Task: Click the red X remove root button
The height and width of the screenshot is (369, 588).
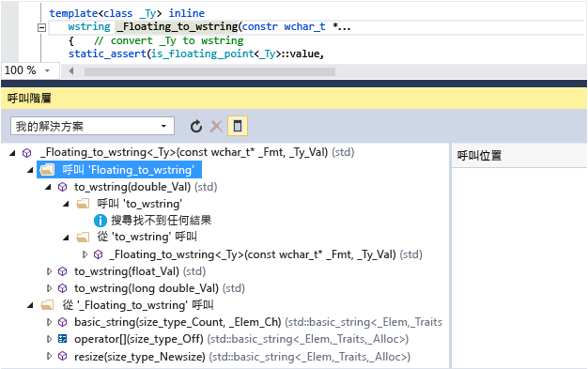Action: pyautogui.click(x=216, y=127)
